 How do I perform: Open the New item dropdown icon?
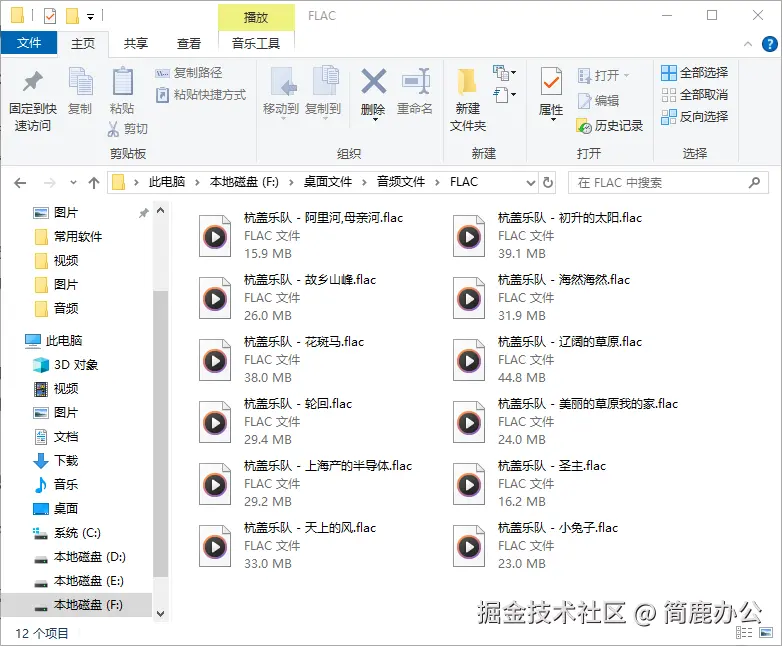504,73
